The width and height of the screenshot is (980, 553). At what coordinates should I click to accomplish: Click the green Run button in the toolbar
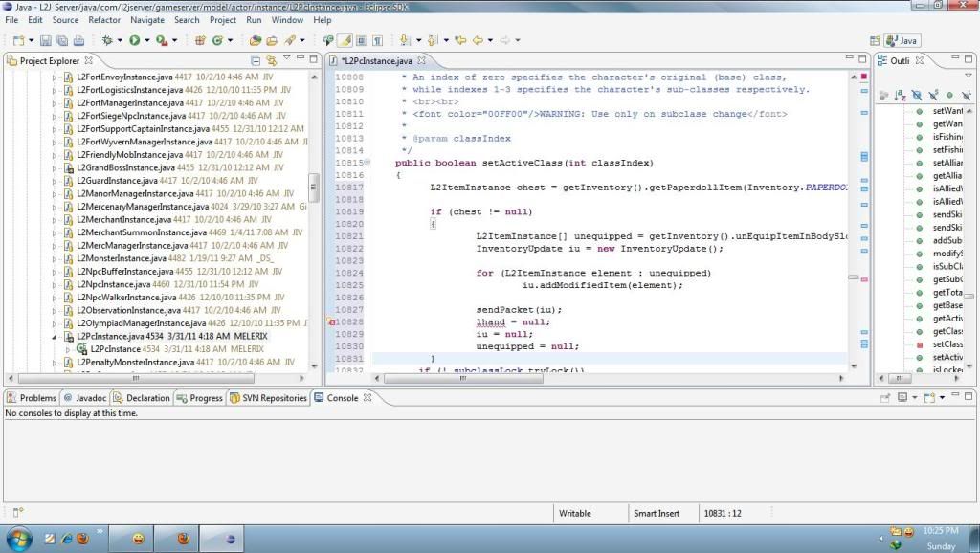click(x=134, y=40)
